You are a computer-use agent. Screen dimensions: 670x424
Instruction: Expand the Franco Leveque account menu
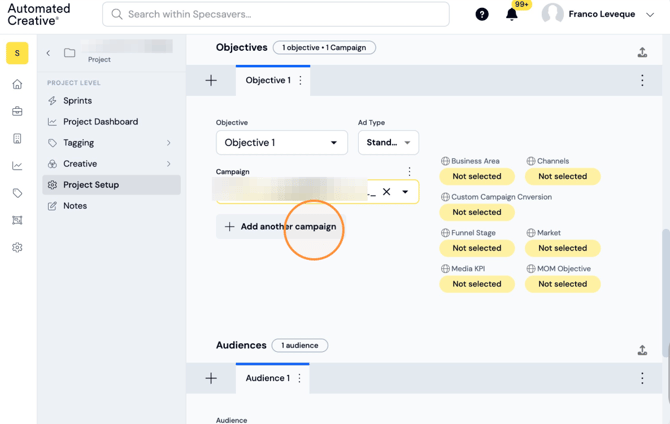point(650,15)
